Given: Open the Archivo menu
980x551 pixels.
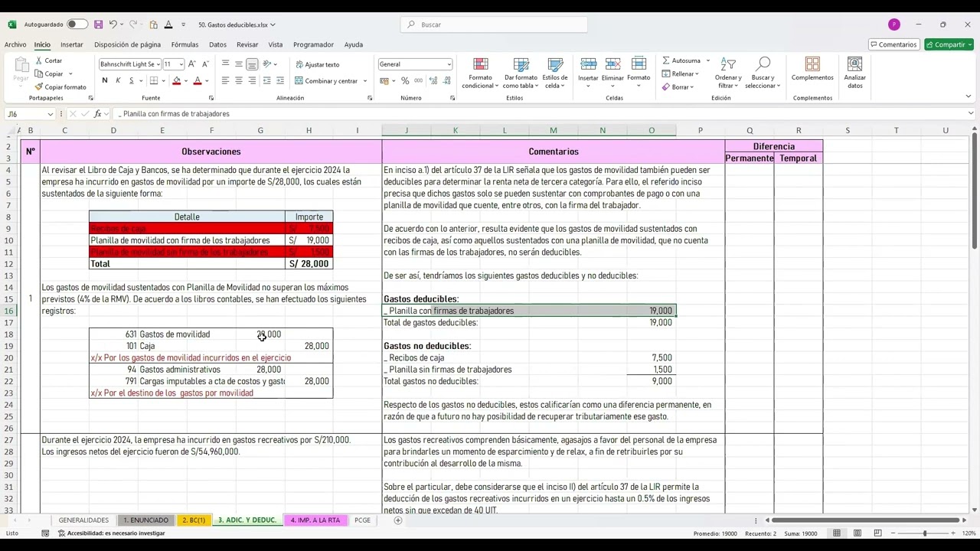Looking at the screenshot, I should coord(15,44).
